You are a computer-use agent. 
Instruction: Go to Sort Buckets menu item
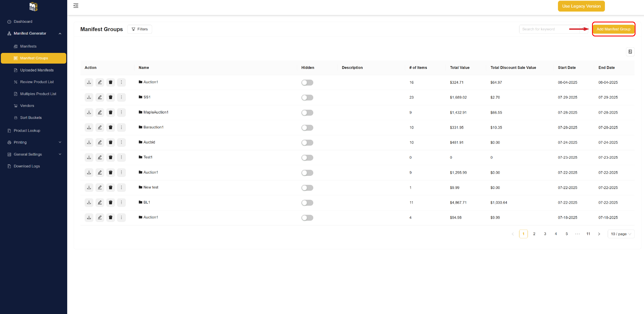(x=31, y=118)
